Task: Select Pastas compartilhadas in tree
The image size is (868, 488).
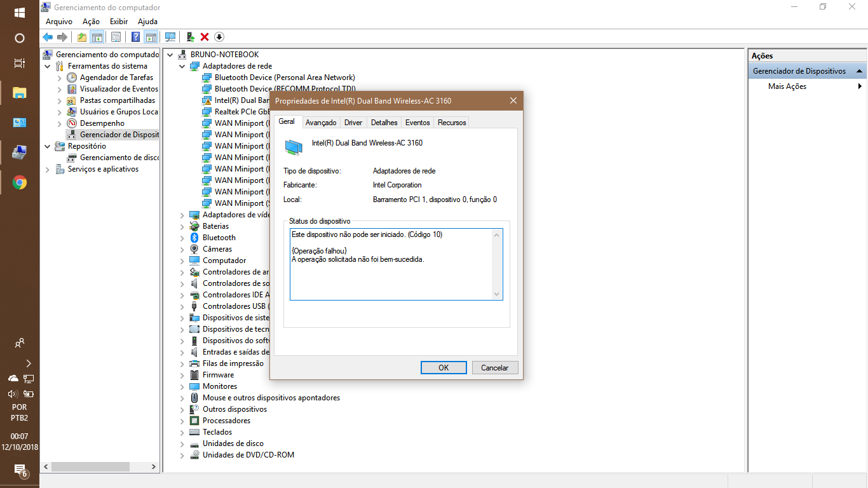Action: pyautogui.click(x=118, y=100)
